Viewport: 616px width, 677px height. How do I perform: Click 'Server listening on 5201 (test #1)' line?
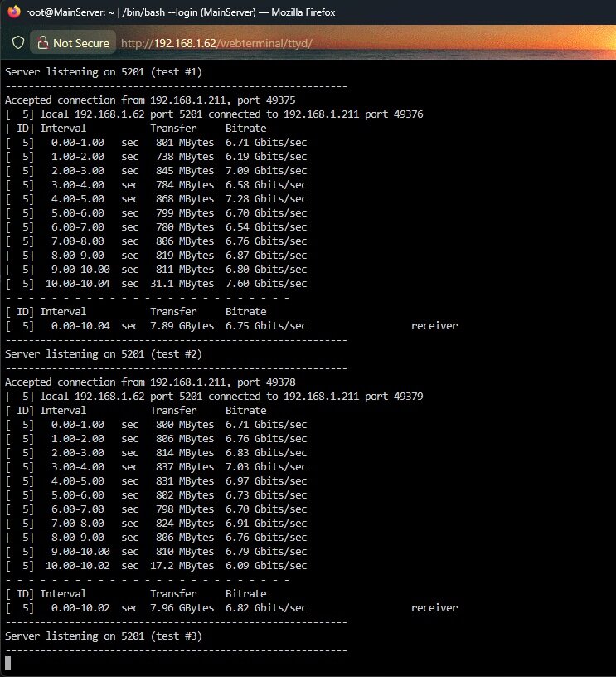(x=104, y=72)
